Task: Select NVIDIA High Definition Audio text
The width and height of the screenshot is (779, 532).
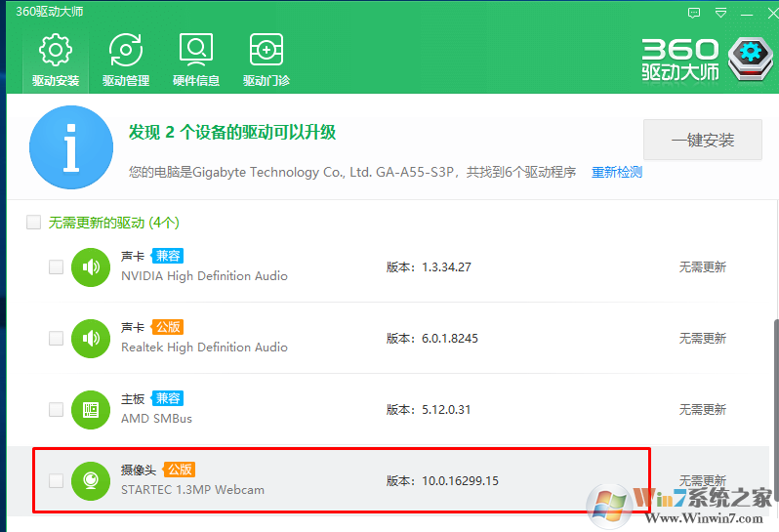Action: [x=204, y=276]
